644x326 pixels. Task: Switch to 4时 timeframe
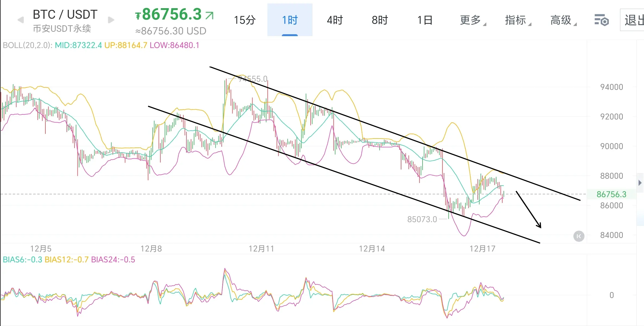point(335,20)
